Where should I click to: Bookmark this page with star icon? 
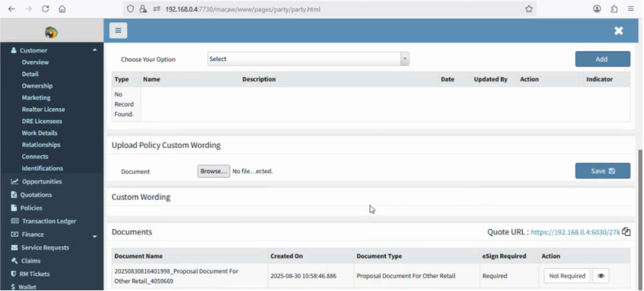[528, 9]
